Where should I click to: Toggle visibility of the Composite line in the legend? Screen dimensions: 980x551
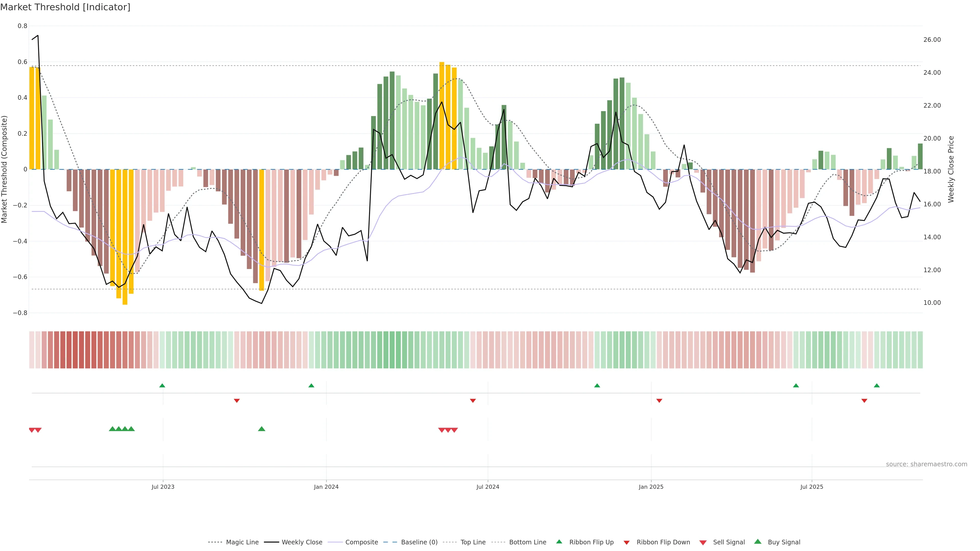coord(361,542)
